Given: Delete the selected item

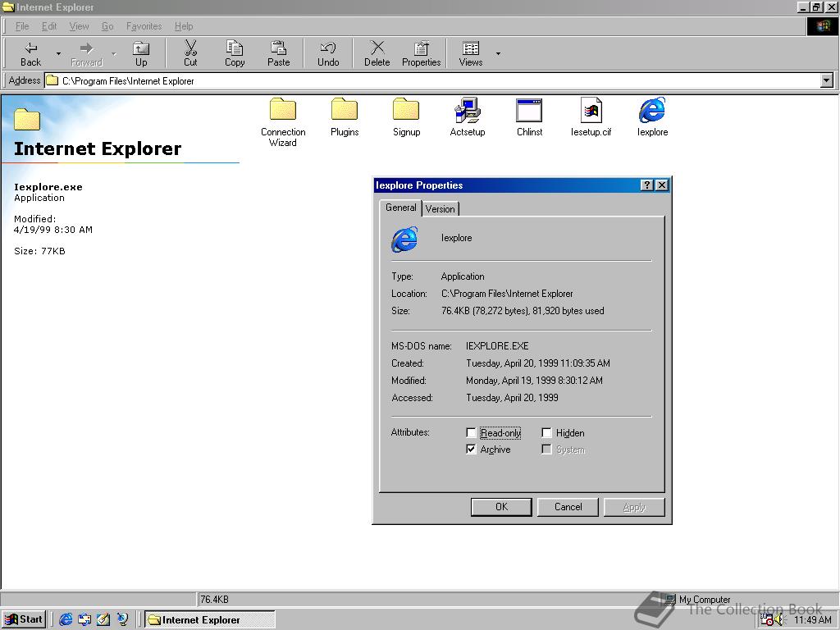Looking at the screenshot, I should [377, 53].
